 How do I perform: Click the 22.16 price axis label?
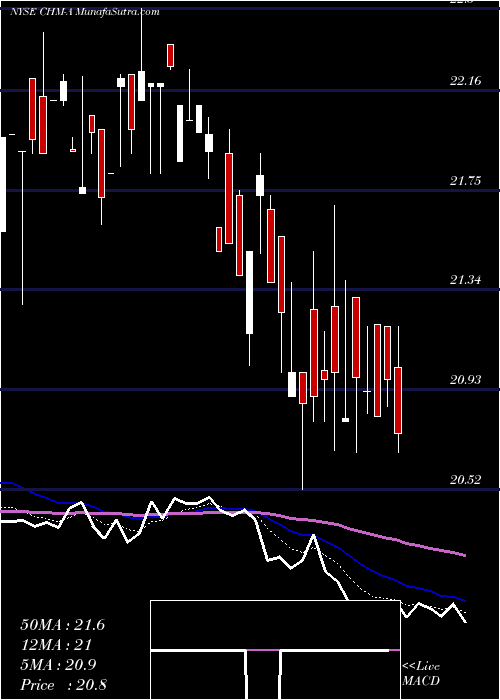466,81
